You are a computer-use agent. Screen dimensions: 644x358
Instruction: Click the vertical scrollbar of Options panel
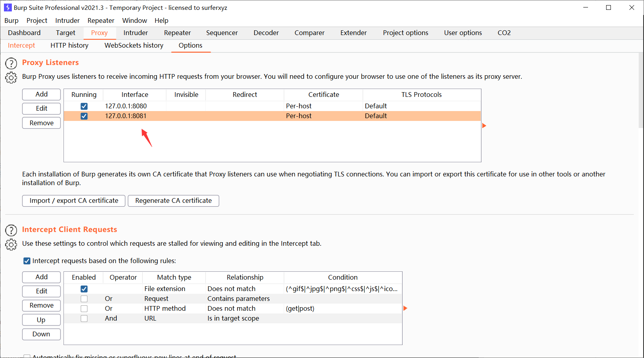640,91
